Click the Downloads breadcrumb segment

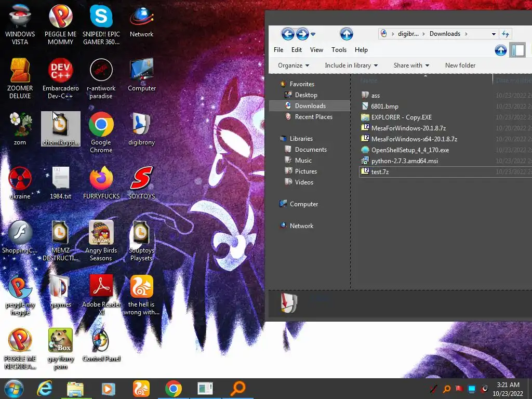(x=445, y=34)
